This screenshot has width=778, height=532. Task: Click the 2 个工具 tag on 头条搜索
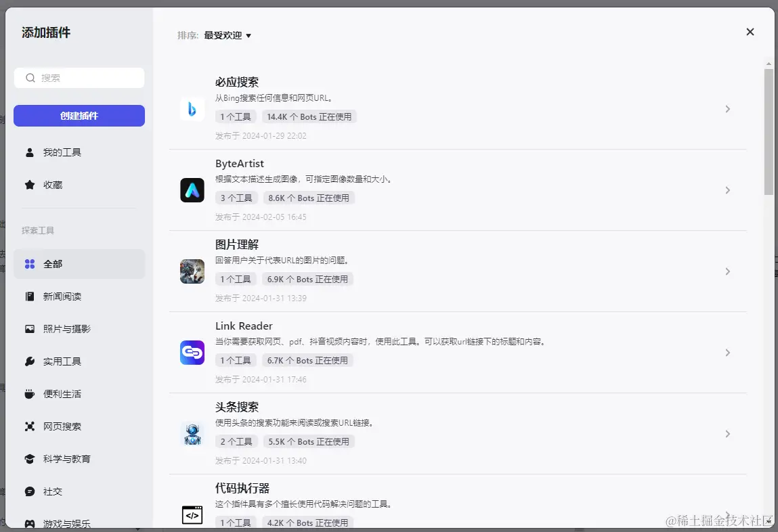click(236, 442)
